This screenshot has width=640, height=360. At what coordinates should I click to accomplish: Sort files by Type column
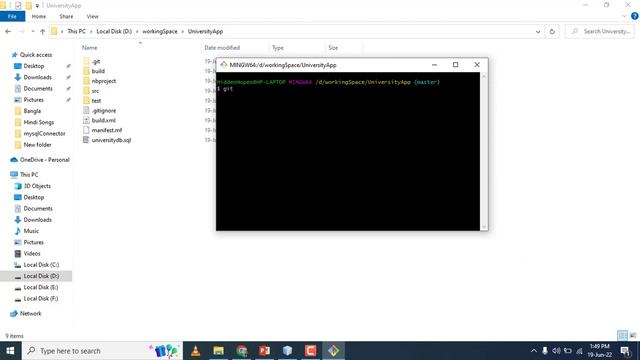(278, 48)
